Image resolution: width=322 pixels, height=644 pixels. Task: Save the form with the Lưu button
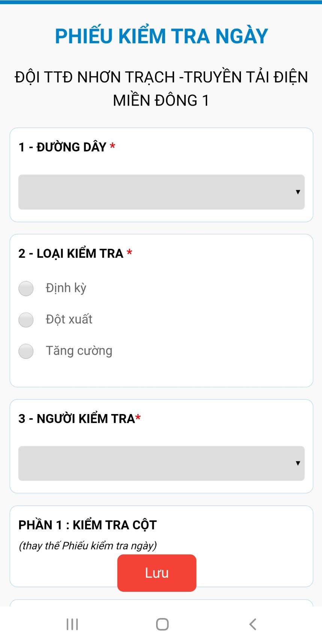156,573
